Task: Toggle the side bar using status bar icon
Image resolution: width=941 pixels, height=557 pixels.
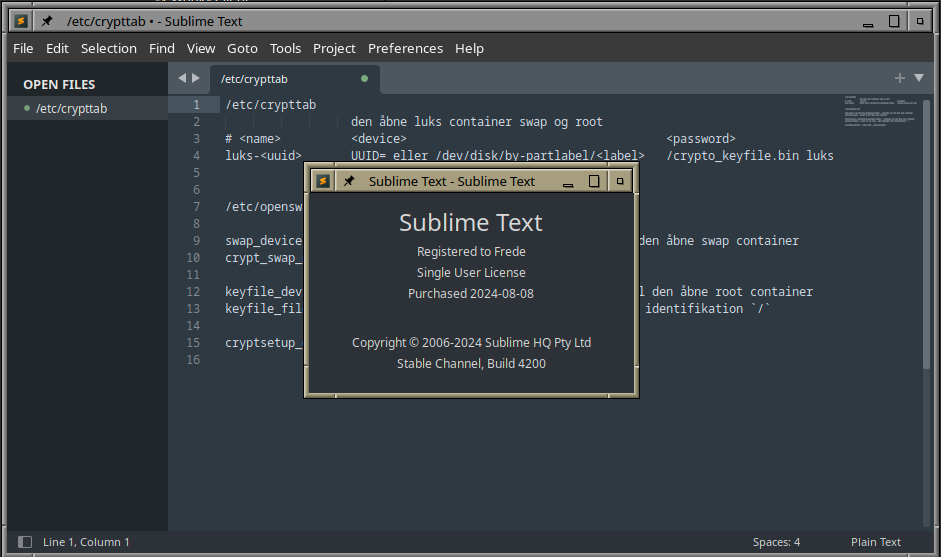Action: 25,542
